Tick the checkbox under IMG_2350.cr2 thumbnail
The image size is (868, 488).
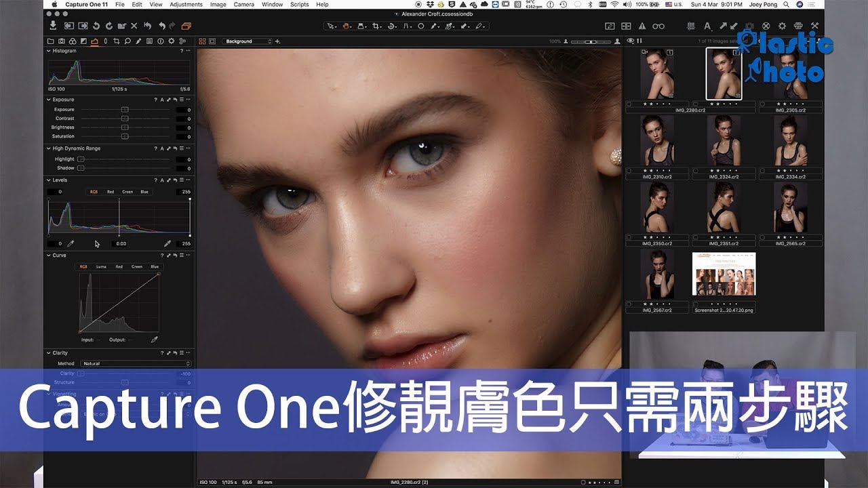click(x=629, y=237)
